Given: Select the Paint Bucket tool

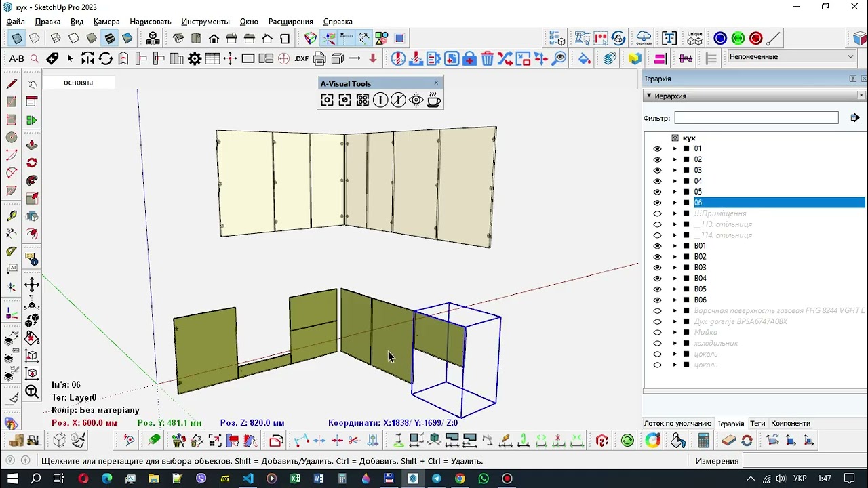Looking at the screenshot, I should point(584,58).
